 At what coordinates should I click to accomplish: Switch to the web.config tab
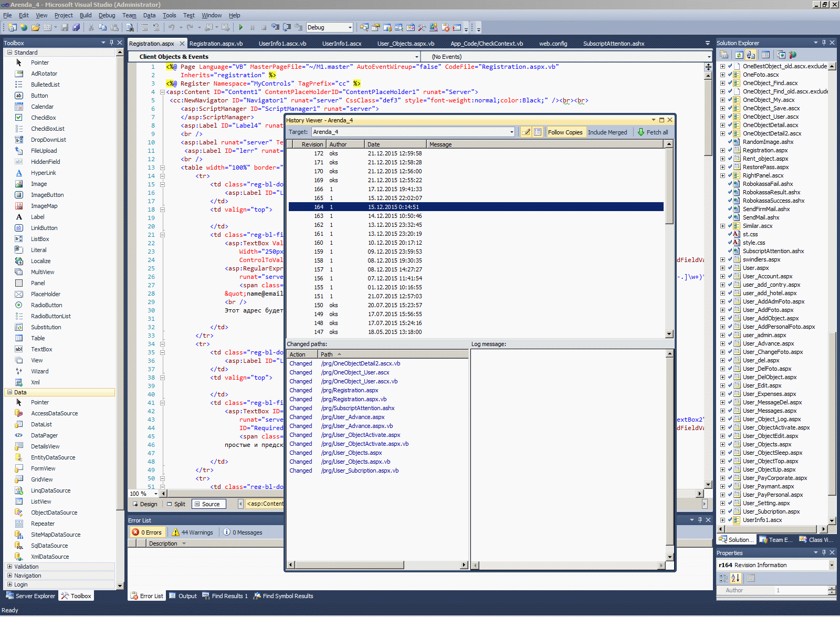(553, 44)
